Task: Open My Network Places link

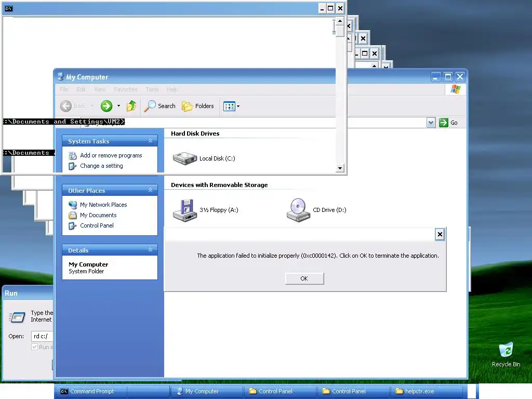Action: pyautogui.click(x=103, y=205)
